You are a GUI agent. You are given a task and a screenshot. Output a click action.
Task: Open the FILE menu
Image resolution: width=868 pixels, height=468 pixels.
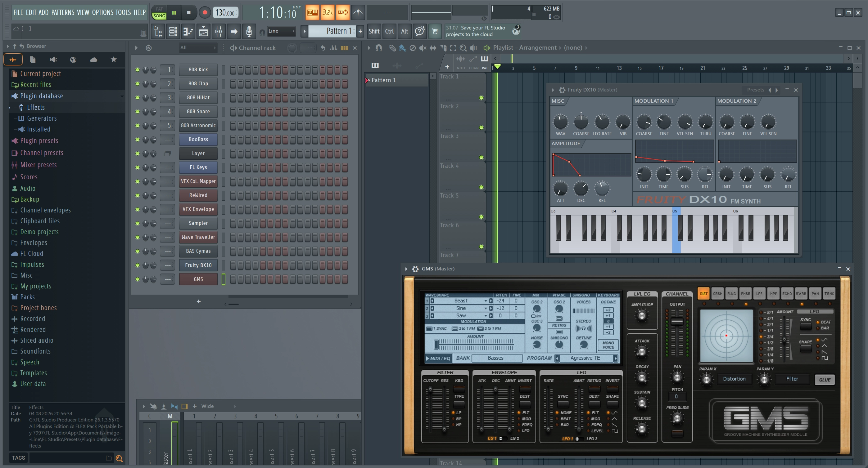click(x=18, y=12)
